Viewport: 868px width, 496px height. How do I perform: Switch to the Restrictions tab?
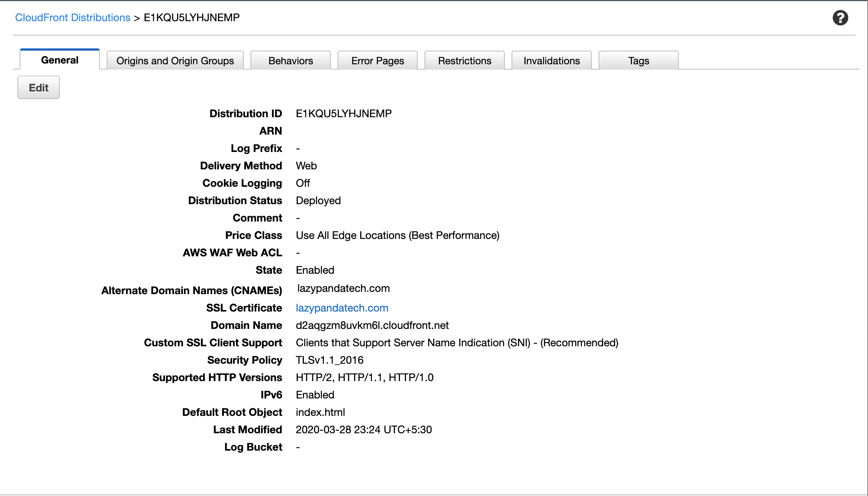tap(465, 60)
